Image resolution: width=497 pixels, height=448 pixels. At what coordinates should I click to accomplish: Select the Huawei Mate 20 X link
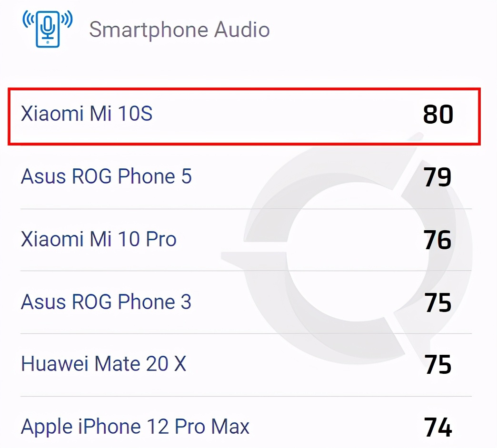[x=103, y=364]
